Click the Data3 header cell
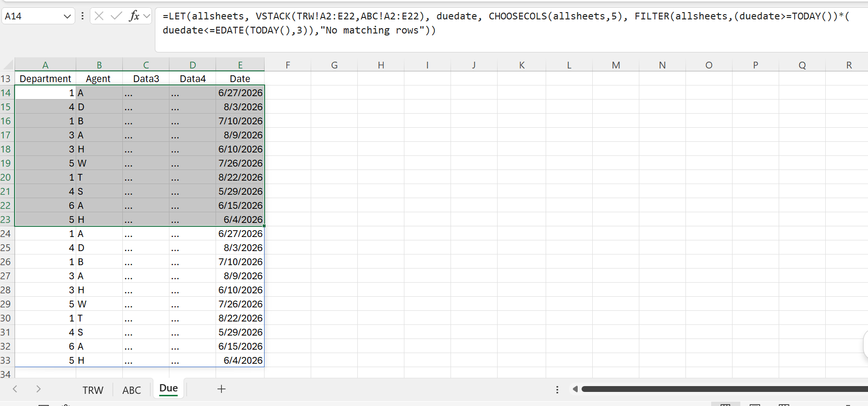Viewport: 868px width, 406px height. 146,79
